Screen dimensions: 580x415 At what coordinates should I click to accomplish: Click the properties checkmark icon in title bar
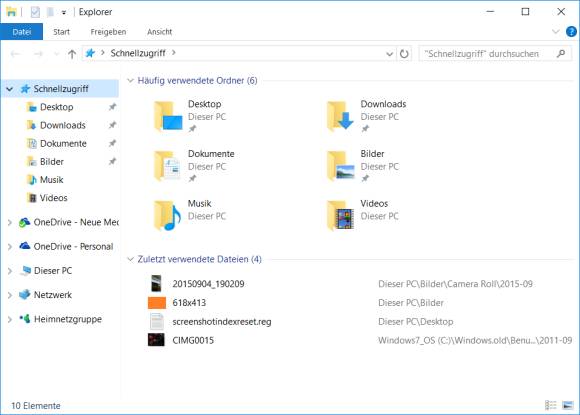pos(35,12)
